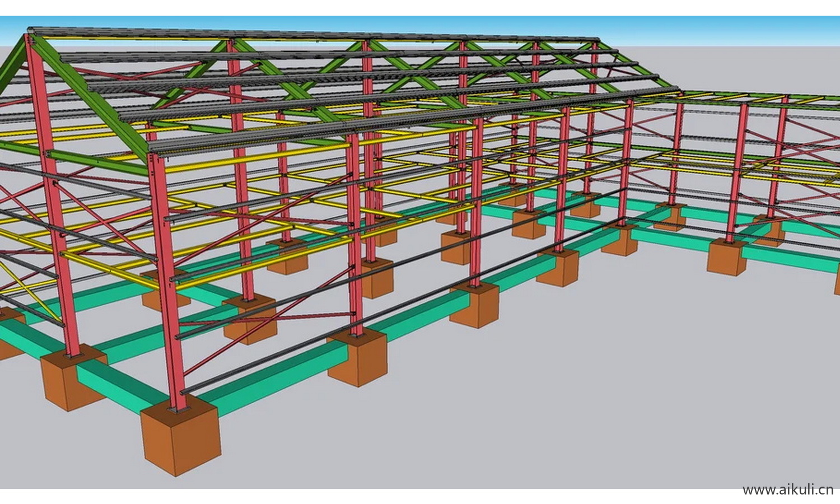Image resolution: width=840 pixels, height=504 pixels.
Task: Click the tall red column at gable's left end
Action: tap(48, 196)
